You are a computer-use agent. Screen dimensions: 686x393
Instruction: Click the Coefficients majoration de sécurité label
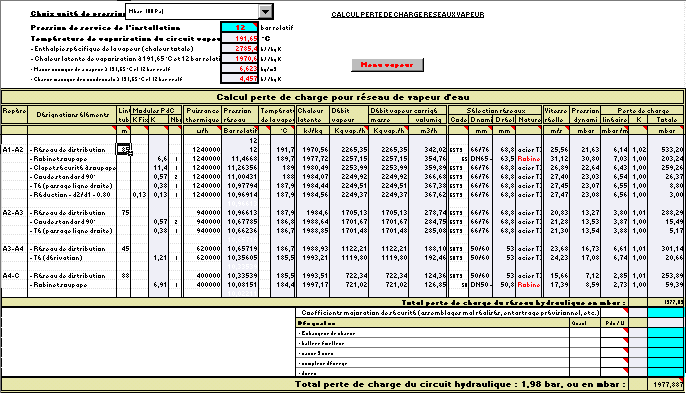coord(450,313)
